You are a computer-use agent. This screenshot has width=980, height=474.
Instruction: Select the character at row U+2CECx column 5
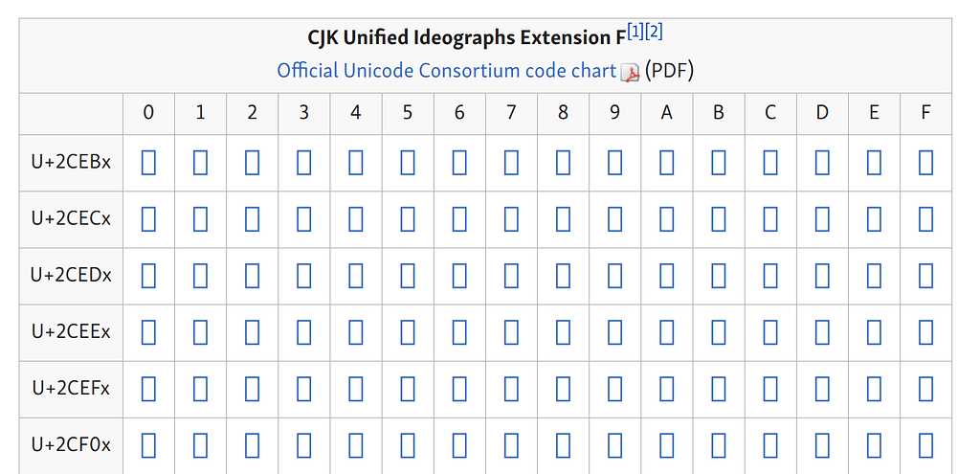[x=408, y=219]
